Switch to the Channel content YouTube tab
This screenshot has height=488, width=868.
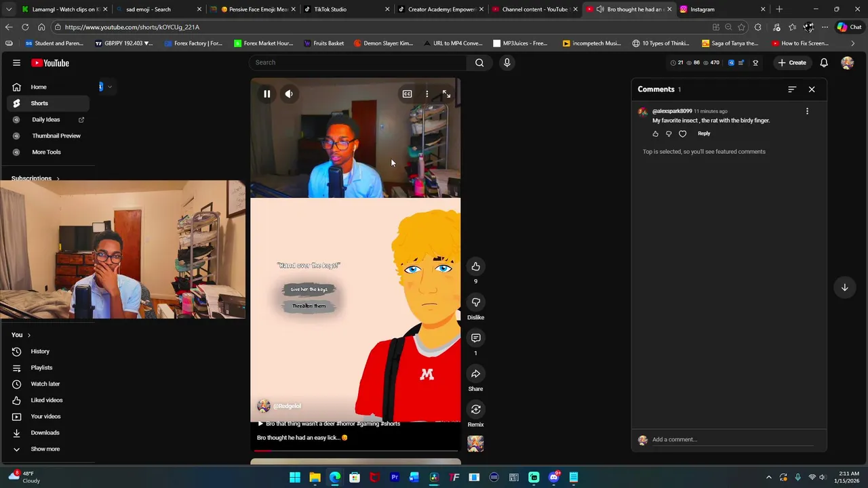(535, 9)
